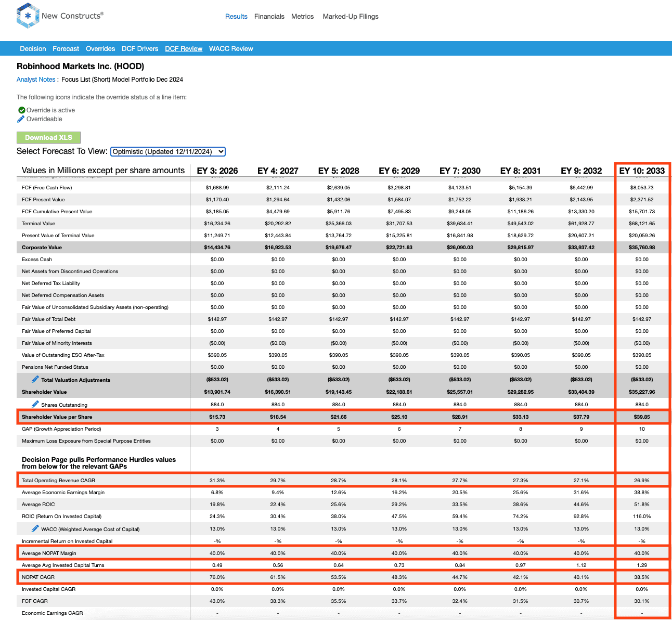This screenshot has height=620, width=672.
Task: Open the Results top navigation item
Action: click(x=236, y=17)
